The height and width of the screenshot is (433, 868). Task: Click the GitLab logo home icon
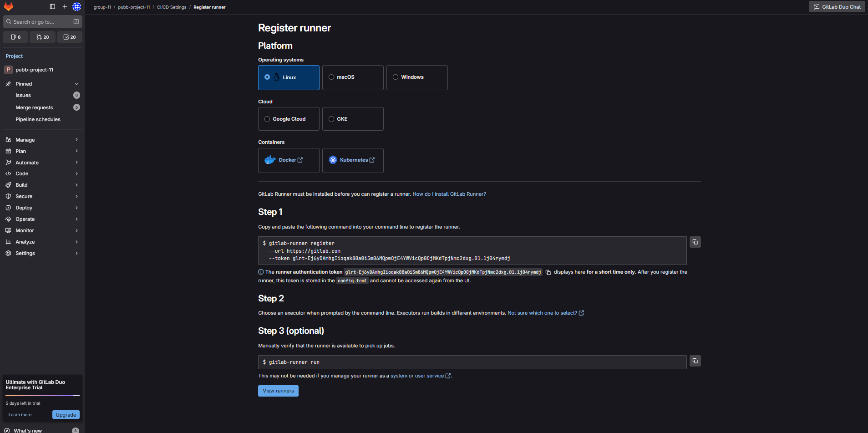(9, 6)
